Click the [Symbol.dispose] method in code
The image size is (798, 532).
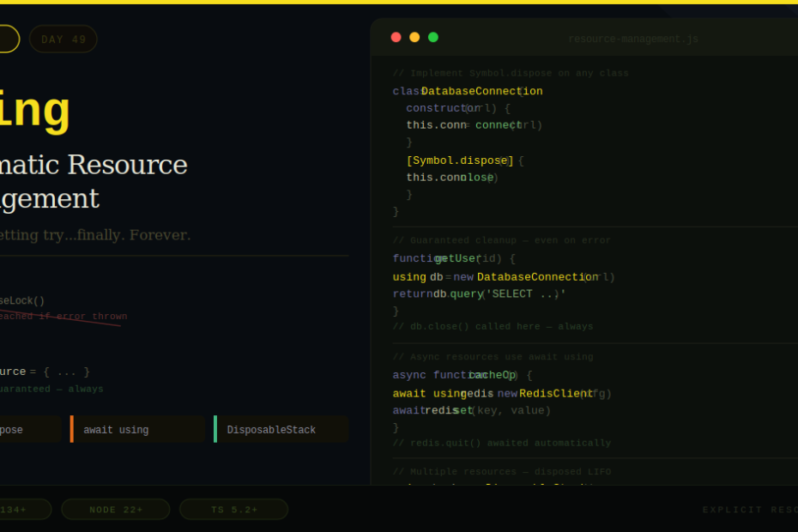(x=460, y=160)
